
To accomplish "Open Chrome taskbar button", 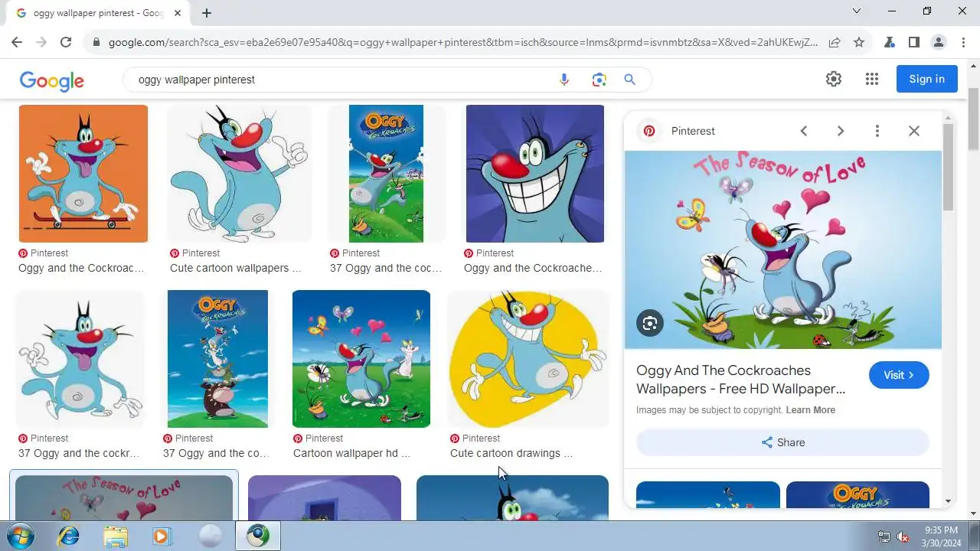I will 257,536.
